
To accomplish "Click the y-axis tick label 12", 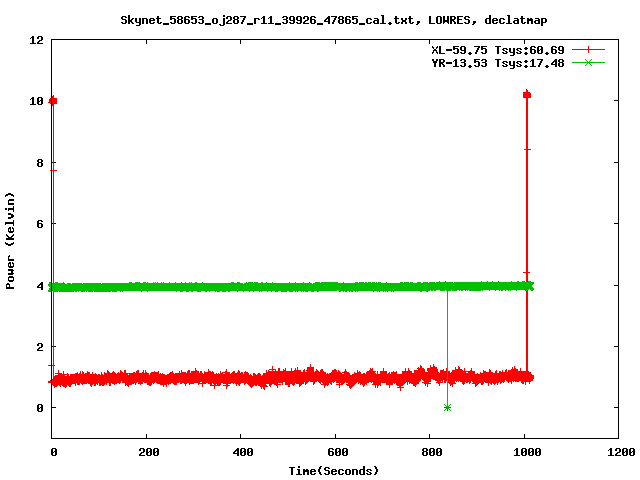I will pos(36,40).
